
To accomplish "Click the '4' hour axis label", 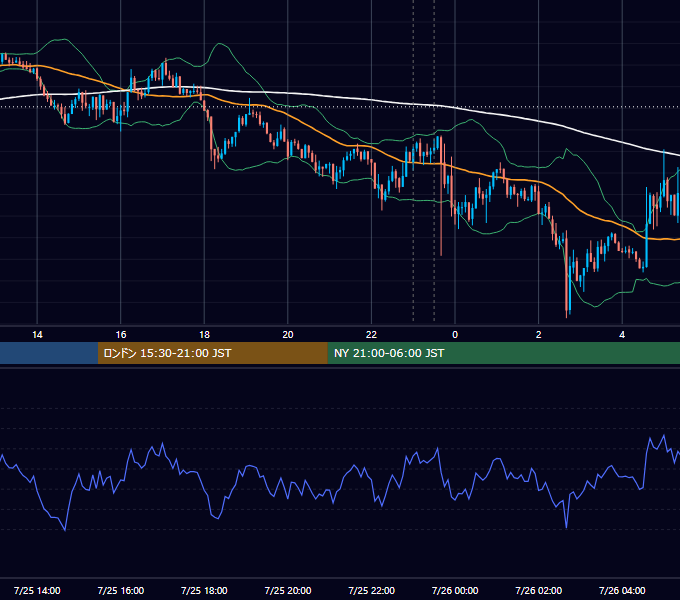I will [622, 335].
